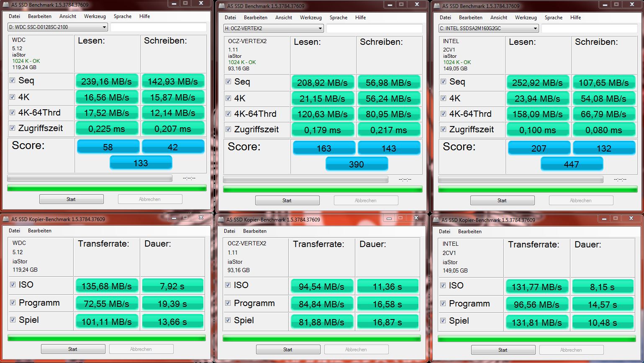The width and height of the screenshot is (644, 363).
Task: Toggle Programm checkbox in OCZ copy benchmark
Action: (228, 303)
